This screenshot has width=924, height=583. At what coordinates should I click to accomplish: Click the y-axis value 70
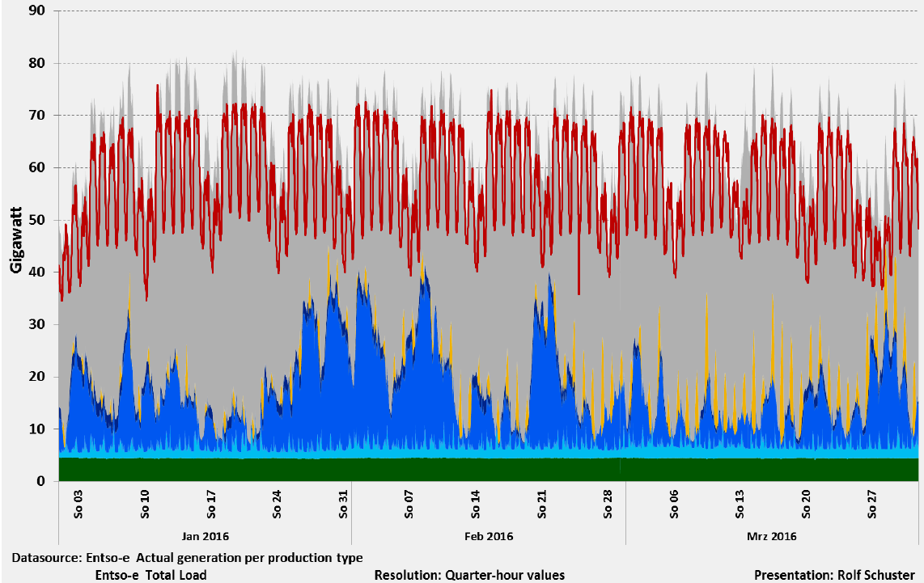click(x=37, y=116)
